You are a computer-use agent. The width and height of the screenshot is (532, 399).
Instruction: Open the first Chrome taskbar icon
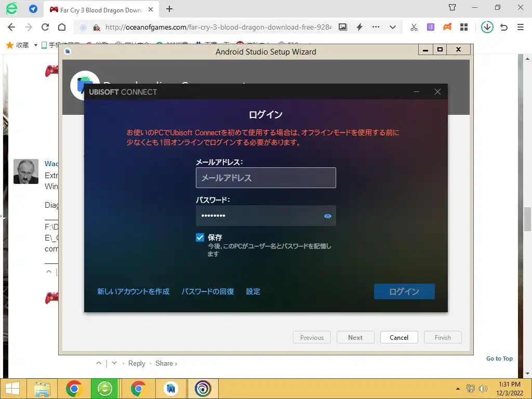tap(74, 389)
